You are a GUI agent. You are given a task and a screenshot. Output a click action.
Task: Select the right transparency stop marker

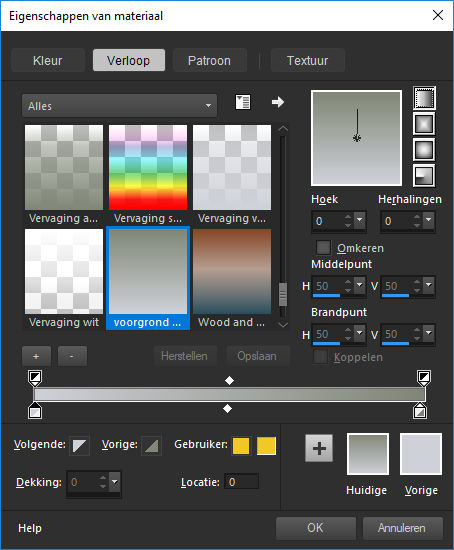tap(424, 378)
